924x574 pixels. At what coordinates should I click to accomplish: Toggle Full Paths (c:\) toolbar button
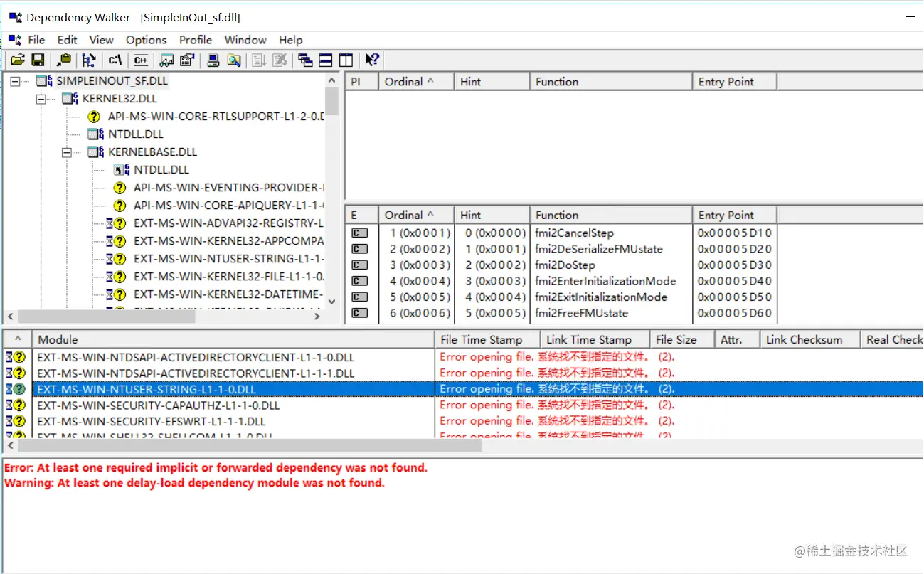coord(115,60)
